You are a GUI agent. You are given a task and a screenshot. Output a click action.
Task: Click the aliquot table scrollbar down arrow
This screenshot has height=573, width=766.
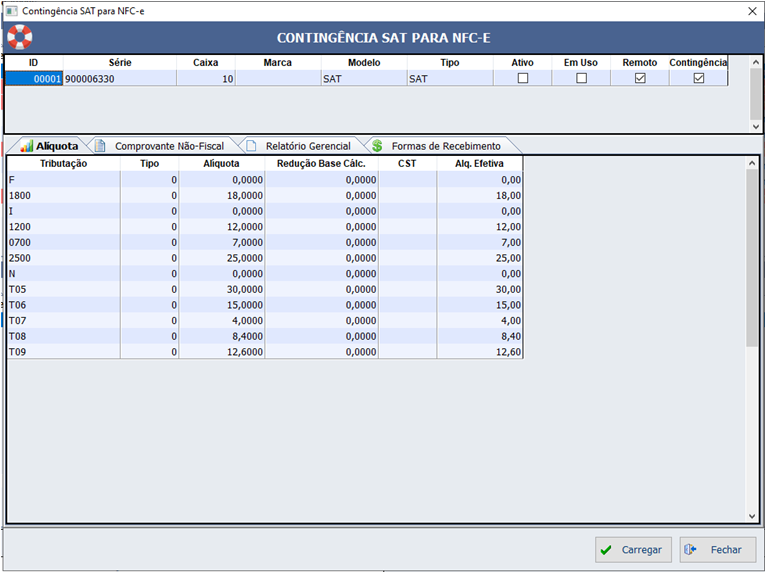753,516
